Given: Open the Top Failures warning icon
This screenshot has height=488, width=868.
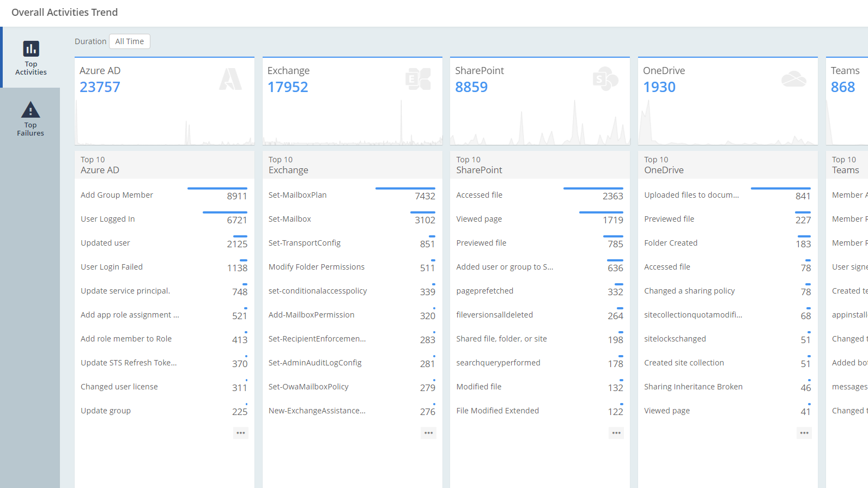Looking at the screenshot, I should (x=31, y=109).
